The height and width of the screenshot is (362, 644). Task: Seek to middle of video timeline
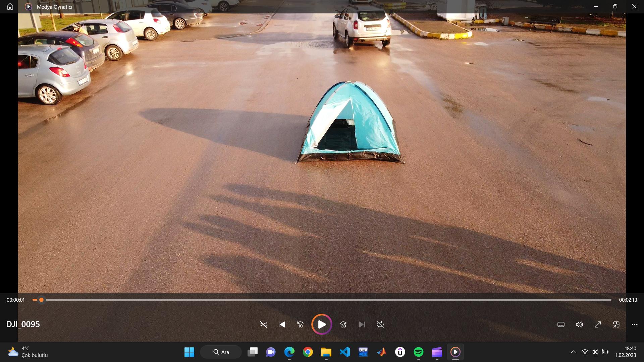click(x=322, y=300)
